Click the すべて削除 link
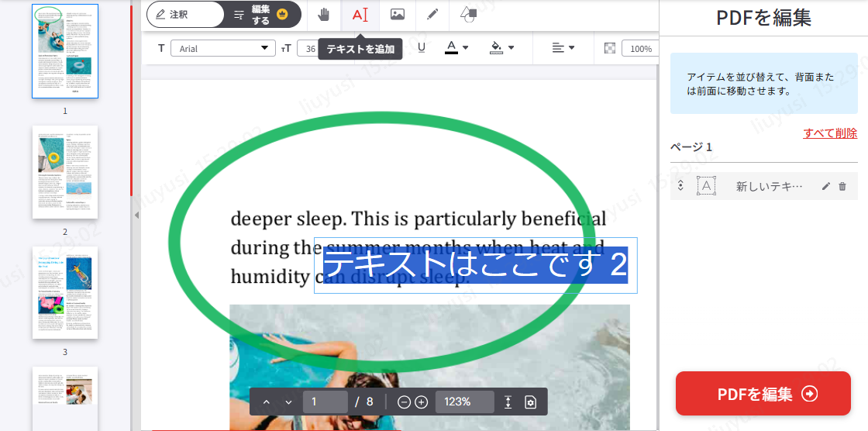This screenshot has width=868, height=431. (x=830, y=133)
